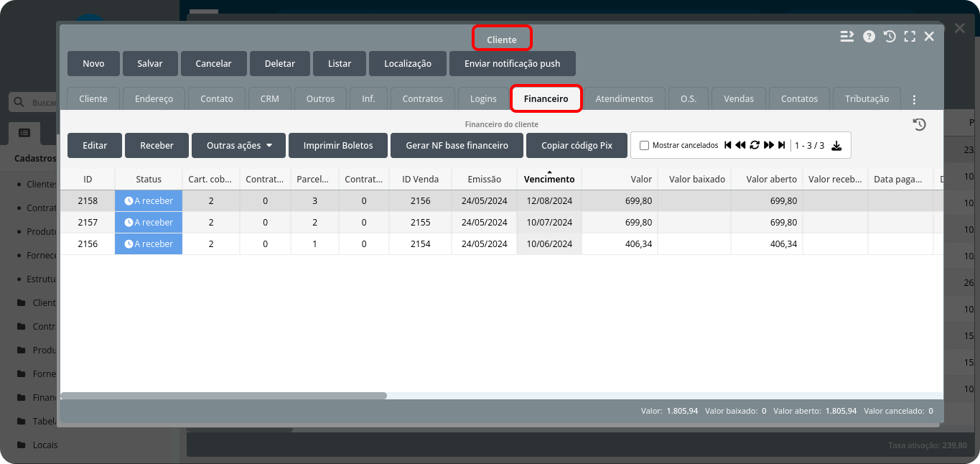Select row with ID 2156
This screenshot has width=980, height=464.
click(501, 244)
